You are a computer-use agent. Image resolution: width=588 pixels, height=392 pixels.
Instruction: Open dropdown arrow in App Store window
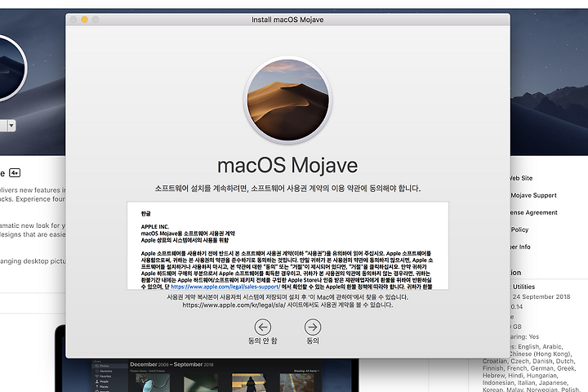11,126
